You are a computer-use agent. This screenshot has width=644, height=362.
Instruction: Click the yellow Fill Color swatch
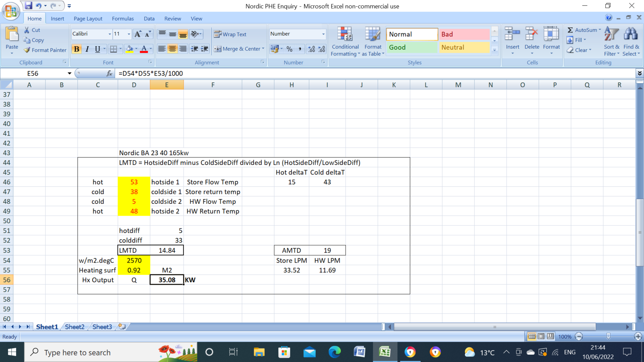tap(129, 49)
